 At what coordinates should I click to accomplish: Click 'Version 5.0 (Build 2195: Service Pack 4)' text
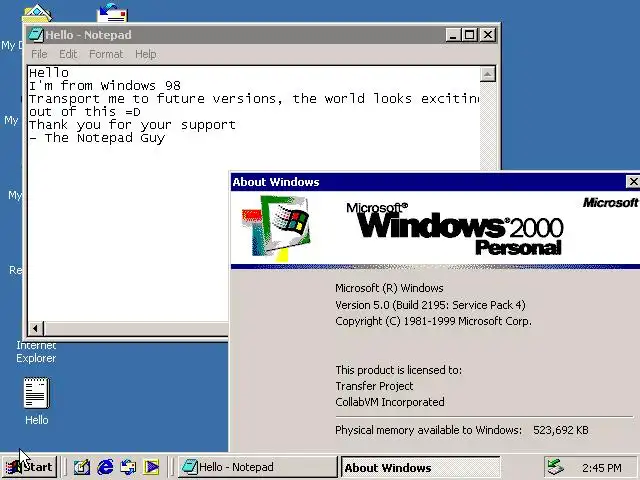coord(430,305)
